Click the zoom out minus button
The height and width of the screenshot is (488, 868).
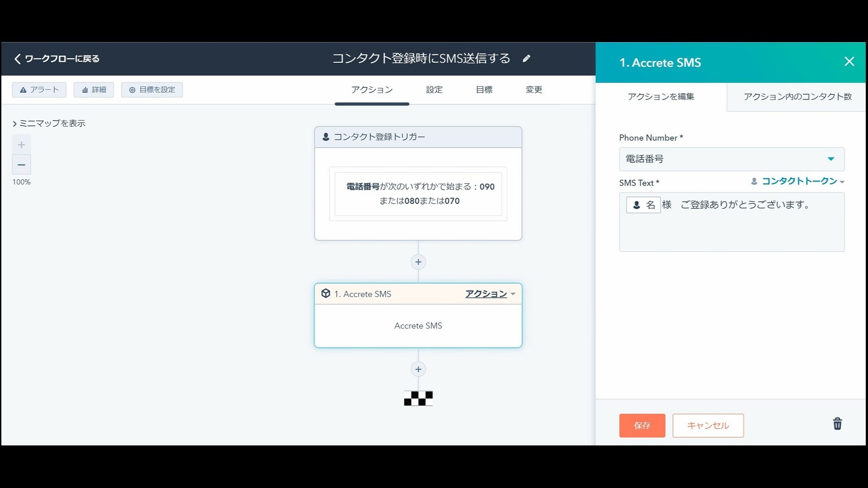tap(21, 165)
